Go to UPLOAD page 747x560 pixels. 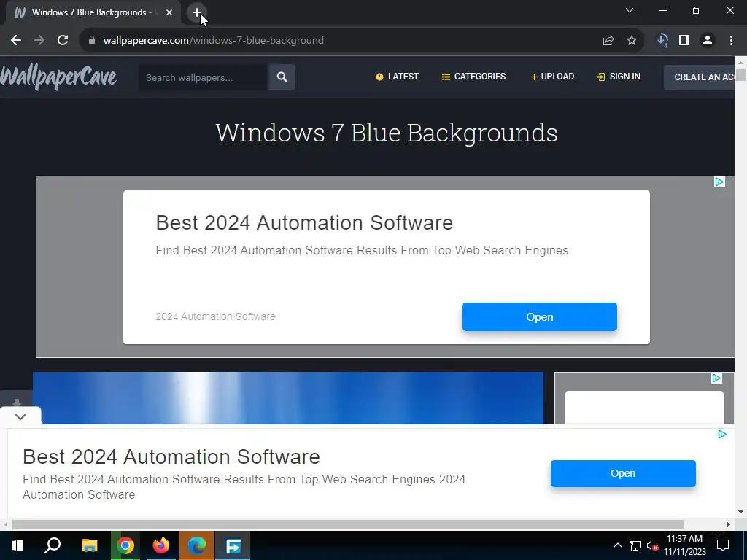[x=552, y=77]
